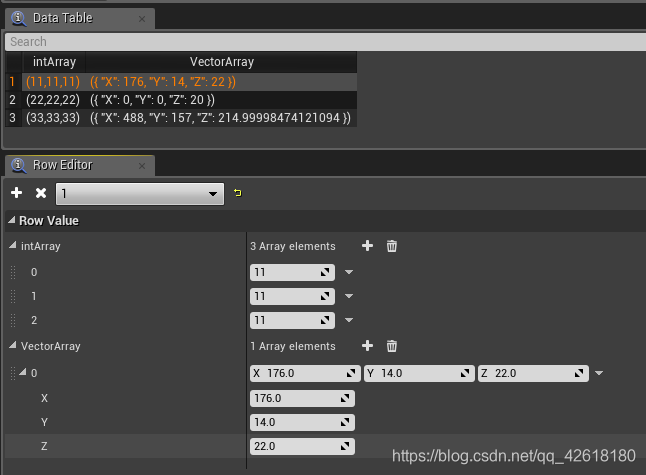Open options arrow for intArray element 0
Viewport: 646px width, 475px height.
(x=349, y=272)
